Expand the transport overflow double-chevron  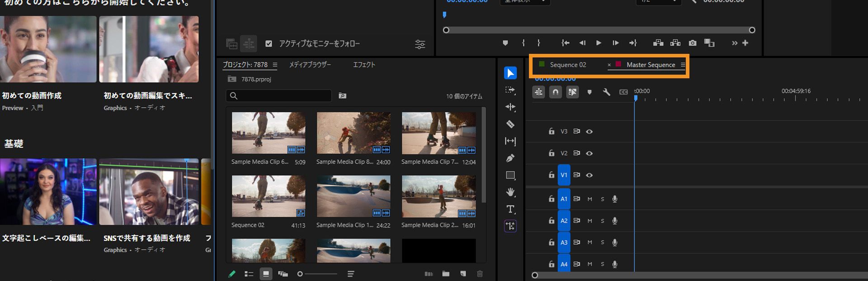click(x=734, y=43)
